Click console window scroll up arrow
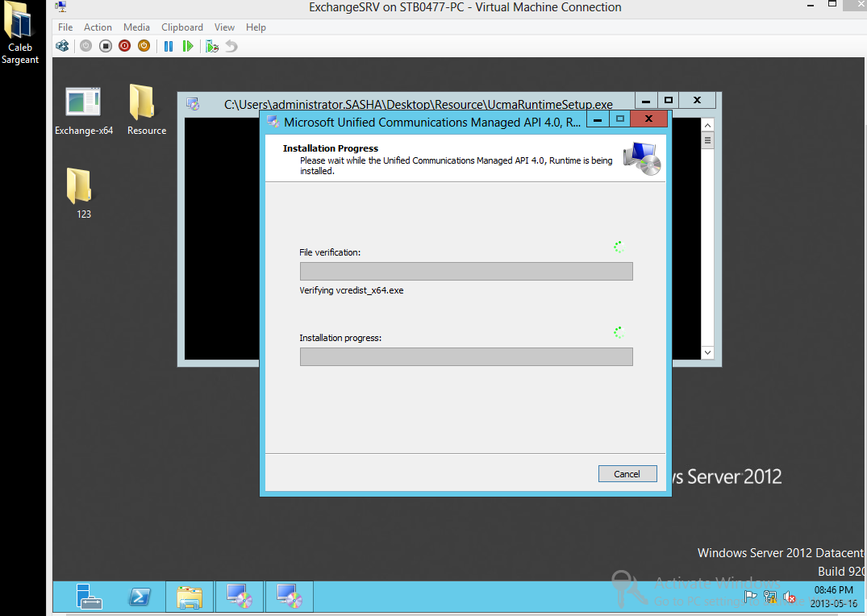Screen dimensions: 867x616 coord(708,126)
